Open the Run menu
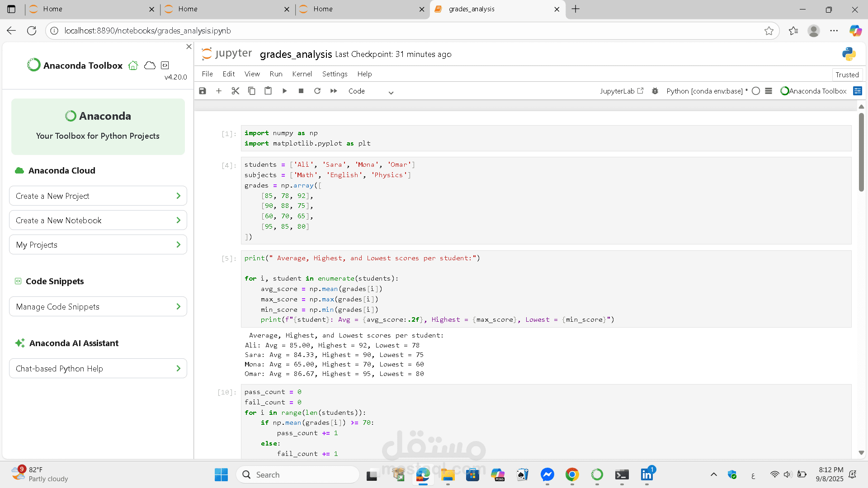868x488 pixels. (276, 74)
